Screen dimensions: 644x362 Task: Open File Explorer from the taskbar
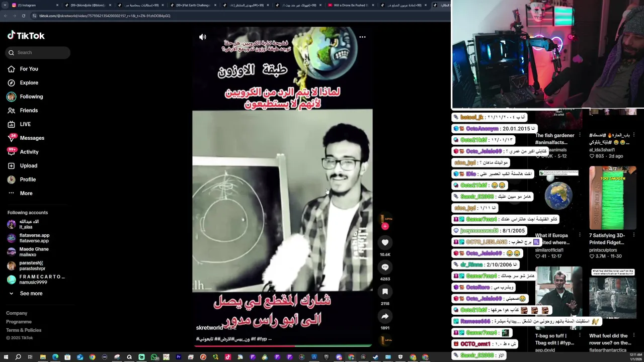point(43,357)
